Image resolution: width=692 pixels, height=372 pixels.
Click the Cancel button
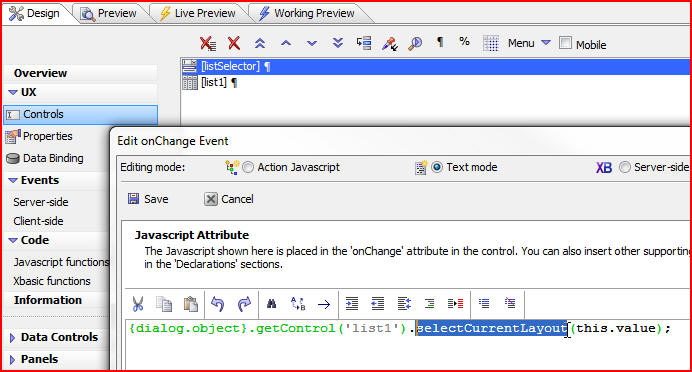[x=229, y=199]
